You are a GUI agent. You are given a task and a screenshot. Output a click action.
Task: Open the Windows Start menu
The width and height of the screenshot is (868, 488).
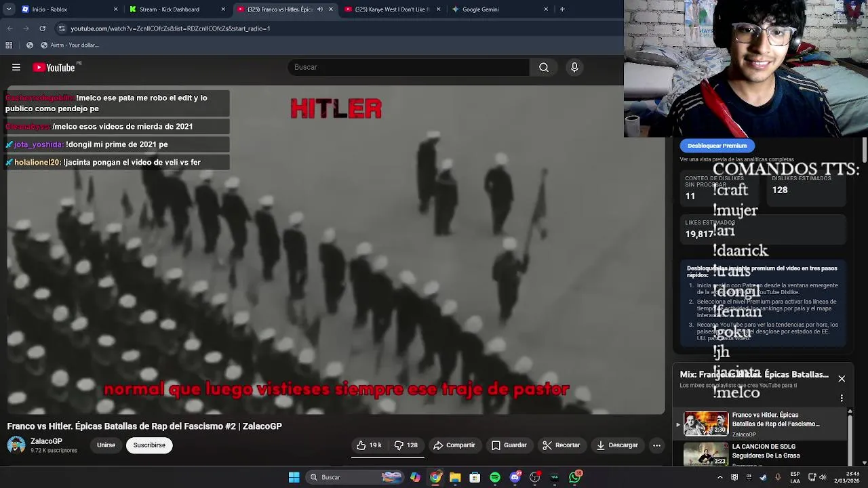294,477
